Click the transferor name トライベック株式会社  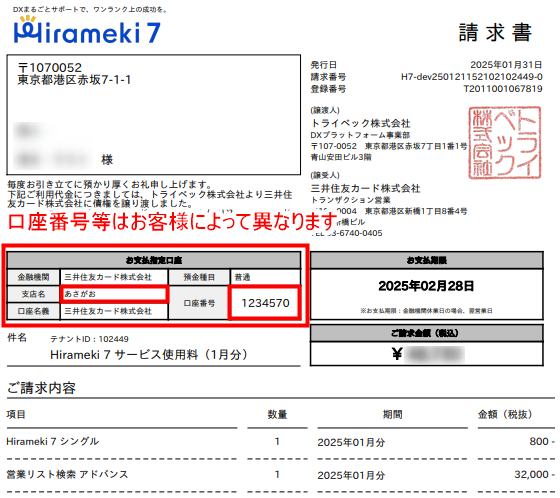click(360, 123)
